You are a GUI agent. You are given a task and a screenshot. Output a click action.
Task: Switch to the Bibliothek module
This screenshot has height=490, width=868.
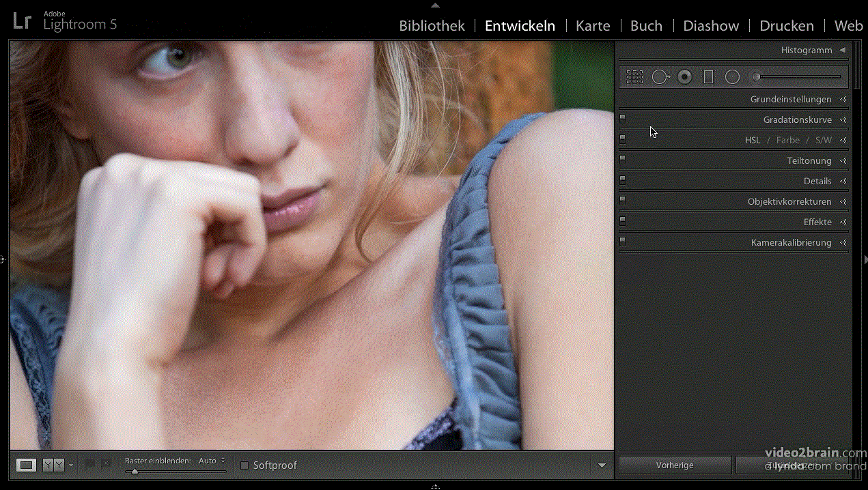(x=432, y=26)
